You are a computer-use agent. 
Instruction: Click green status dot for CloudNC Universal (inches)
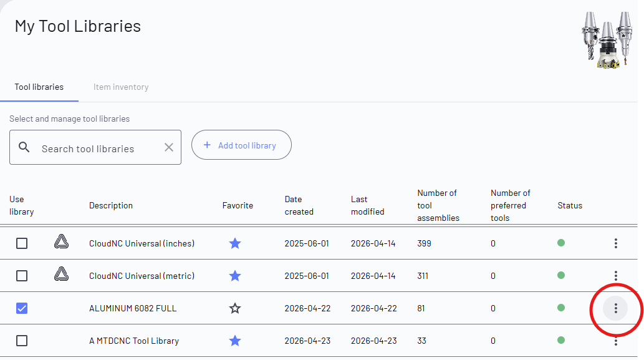click(x=561, y=243)
